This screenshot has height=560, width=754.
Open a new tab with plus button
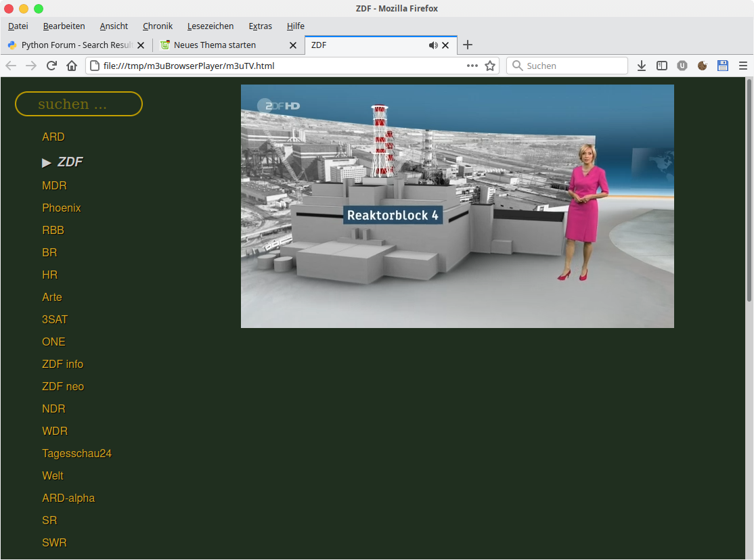pyautogui.click(x=468, y=45)
